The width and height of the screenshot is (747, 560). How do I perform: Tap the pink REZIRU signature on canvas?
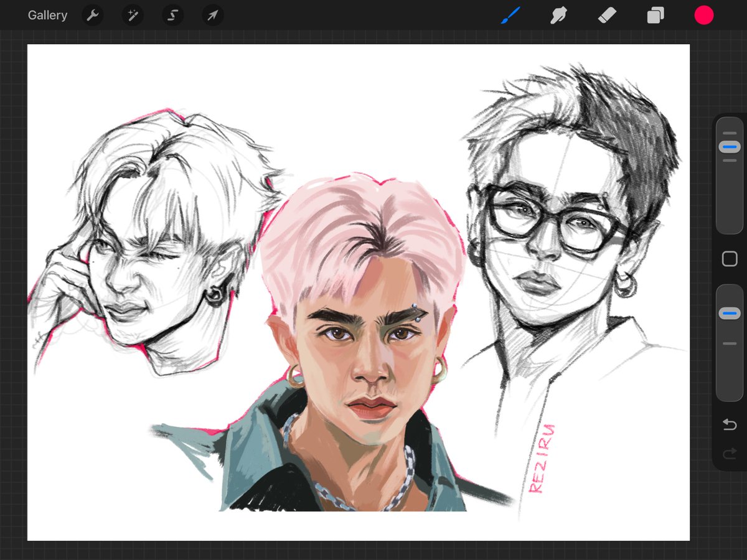[x=541, y=459]
